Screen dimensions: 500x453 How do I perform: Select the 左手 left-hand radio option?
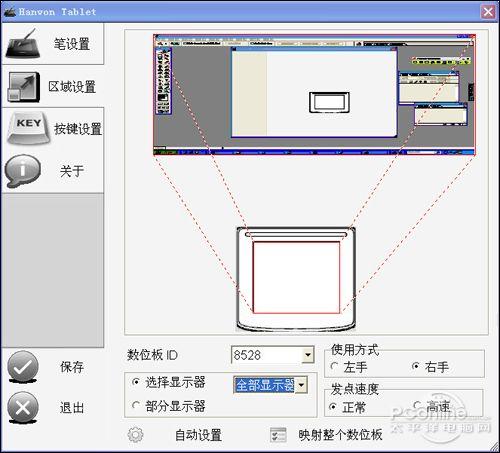tap(334, 366)
